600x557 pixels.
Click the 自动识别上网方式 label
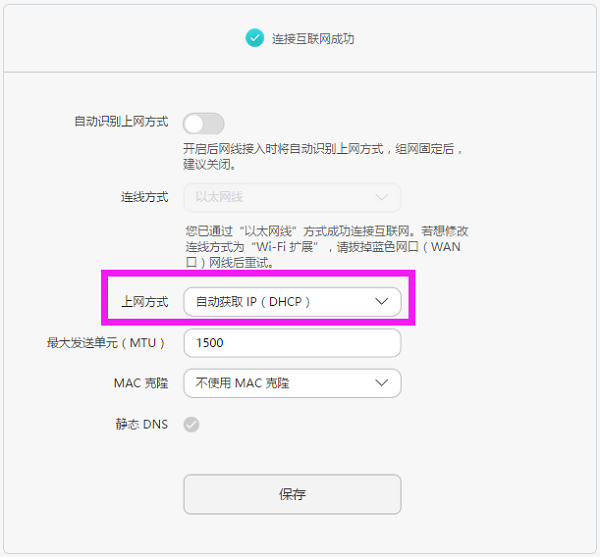coord(121,122)
